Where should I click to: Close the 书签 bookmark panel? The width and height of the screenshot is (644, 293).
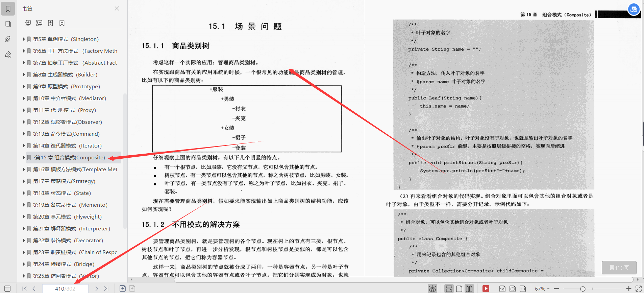click(x=117, y=8)
